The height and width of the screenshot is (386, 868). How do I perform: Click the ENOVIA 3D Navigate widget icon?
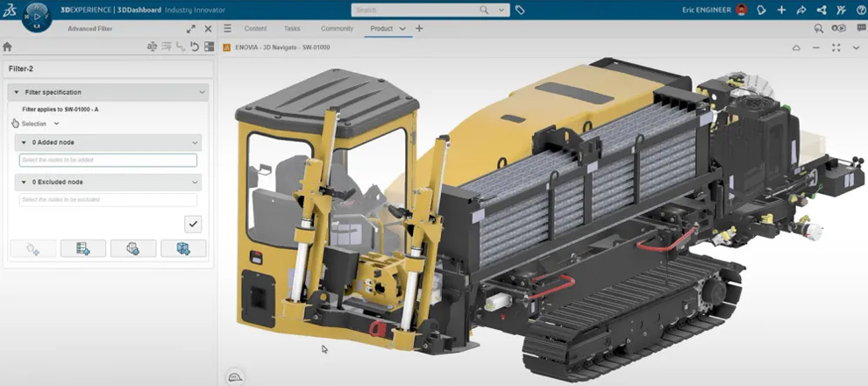pyautogui.click(x=226, y=47)
